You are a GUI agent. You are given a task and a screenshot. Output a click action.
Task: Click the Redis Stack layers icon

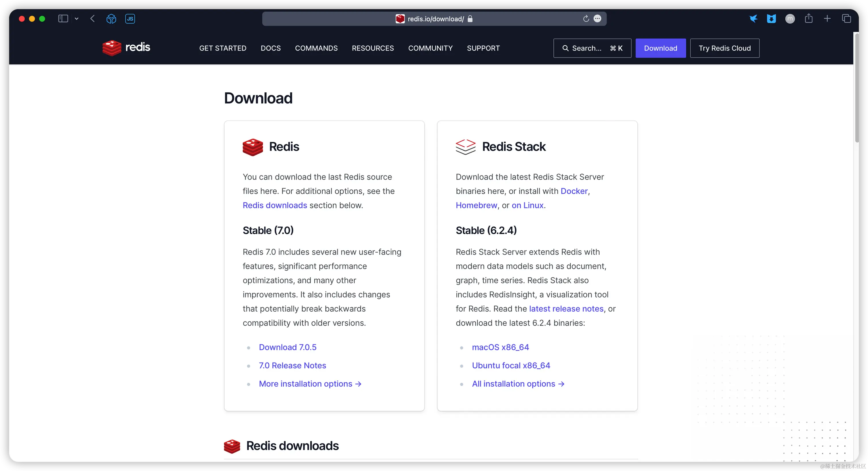(x=466, y=147)
